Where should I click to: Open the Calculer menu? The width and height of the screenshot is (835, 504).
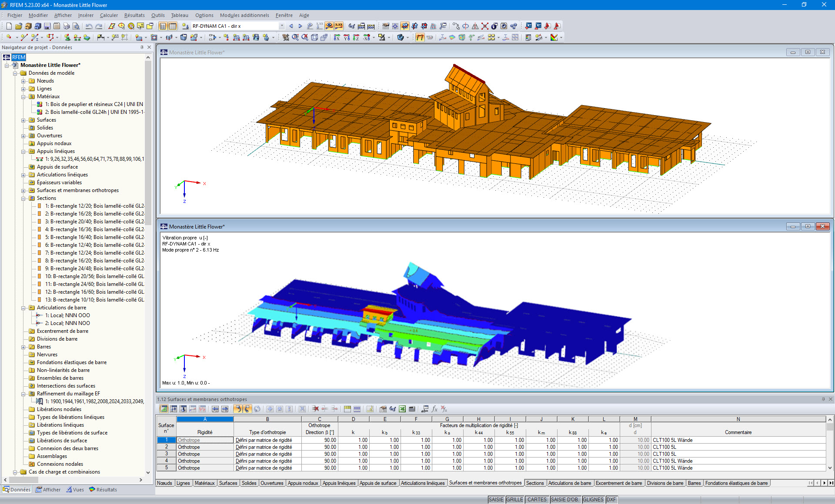[x=108, y=15]
